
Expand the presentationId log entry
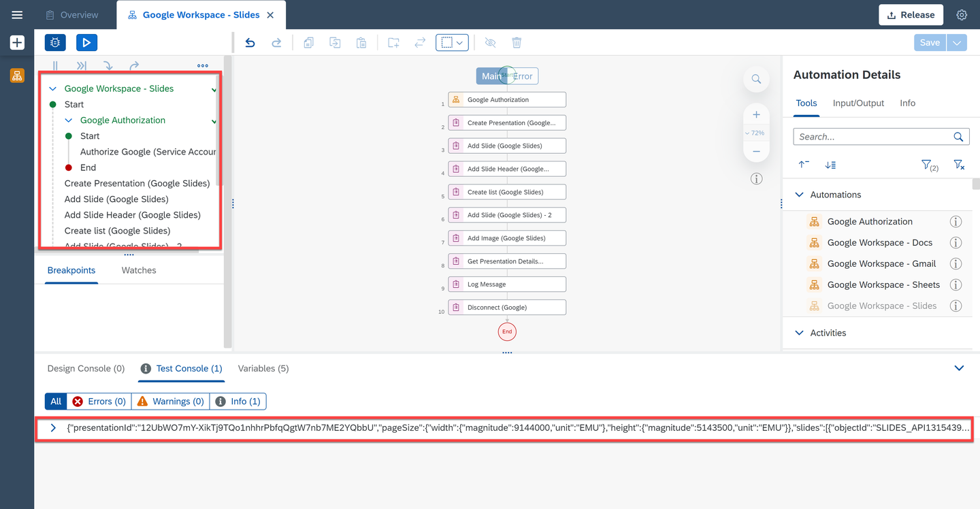[53, 428]
